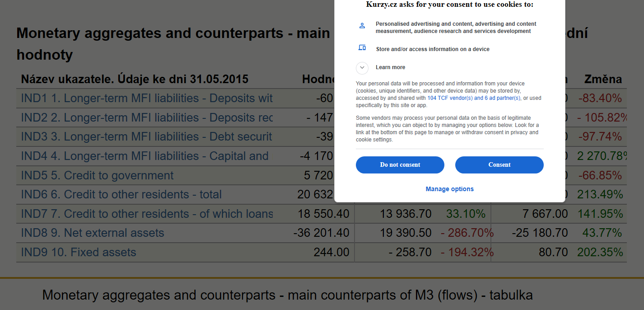The image size is (644, 310).
Task: Click value 19 390.50 in IND8 row
Action: (x=405, y=233)
